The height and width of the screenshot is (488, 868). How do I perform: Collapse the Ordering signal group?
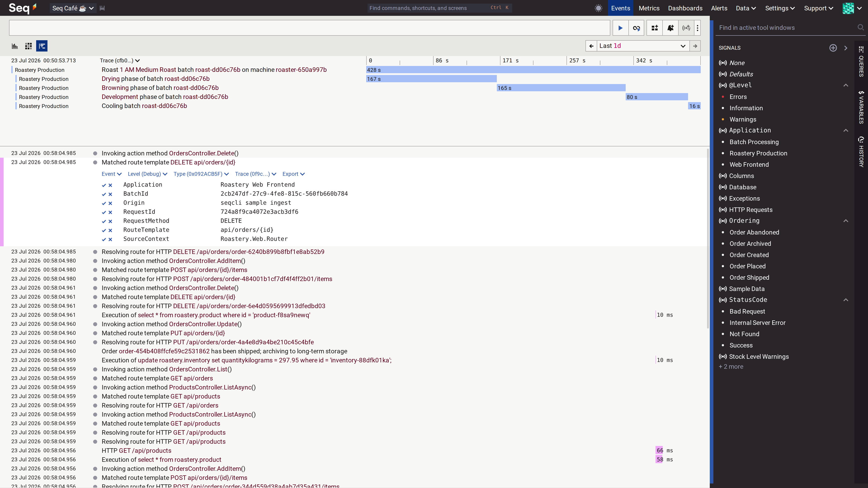846,221
